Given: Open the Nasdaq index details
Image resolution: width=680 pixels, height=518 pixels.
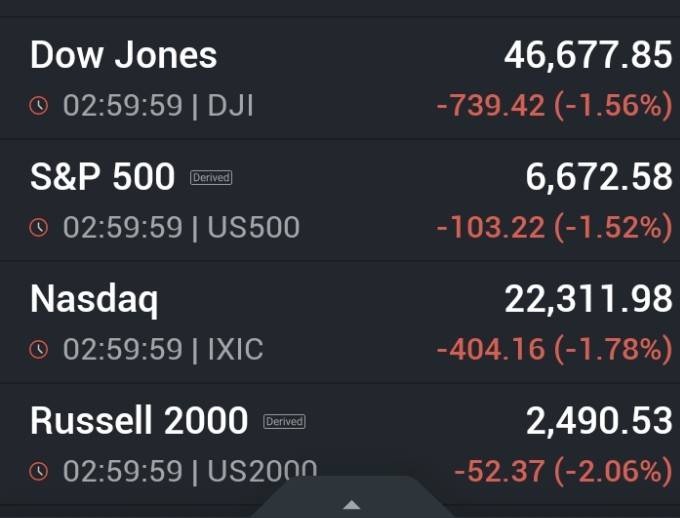Looking at the screenshot, I should click(340, 322).
